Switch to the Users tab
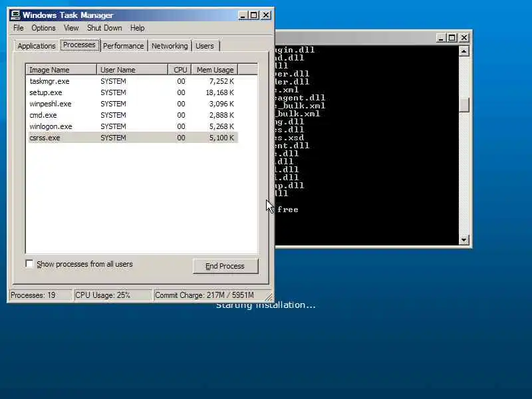Image resolution: width=532 pixels, height=399 pixels. pos(205,46)
